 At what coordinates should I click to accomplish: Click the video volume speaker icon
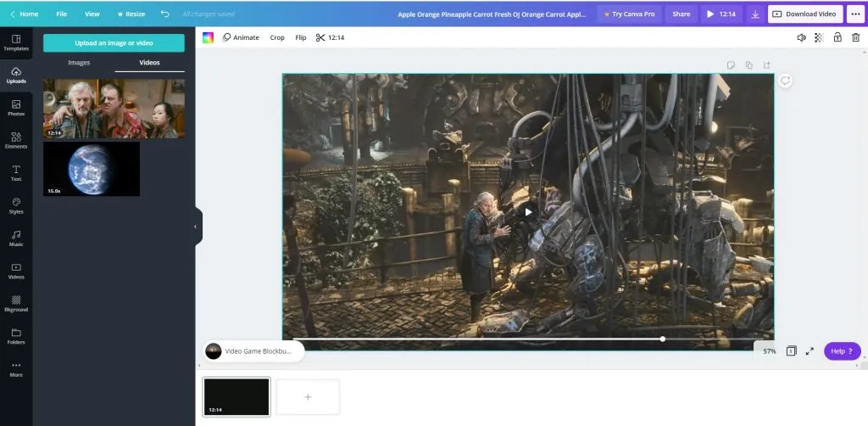pos(801,37)
